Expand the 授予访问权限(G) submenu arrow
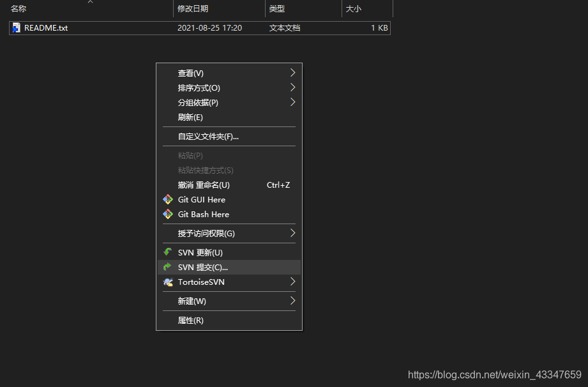588x387 pixels. (x=293, y=233)
